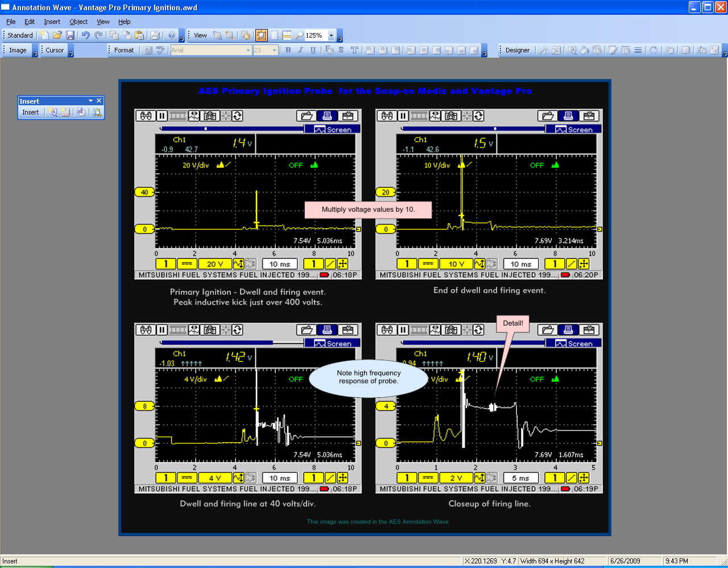Open the Arial font name dropdown
Viewport: 728px width, 568px height.
click(248, 50)
